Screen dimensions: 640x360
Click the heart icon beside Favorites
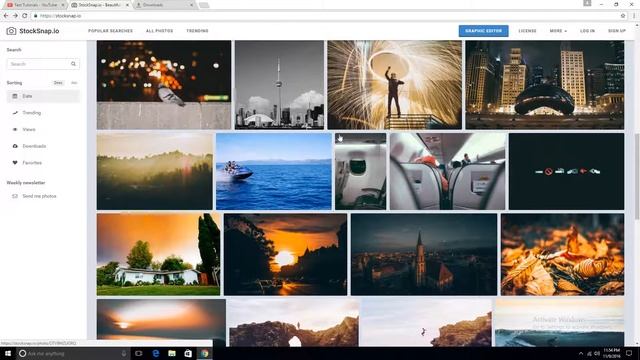pyautogui.click(x=15, y=162)
